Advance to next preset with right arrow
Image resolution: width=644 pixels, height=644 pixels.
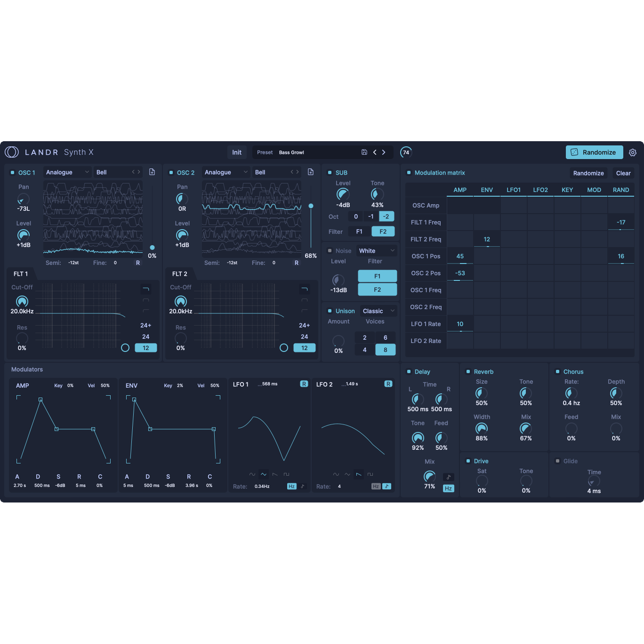coord(384,152)
